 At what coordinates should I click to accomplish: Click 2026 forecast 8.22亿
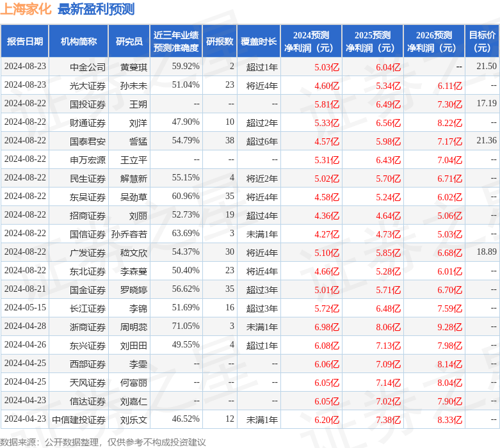click(x=449, y=123)
